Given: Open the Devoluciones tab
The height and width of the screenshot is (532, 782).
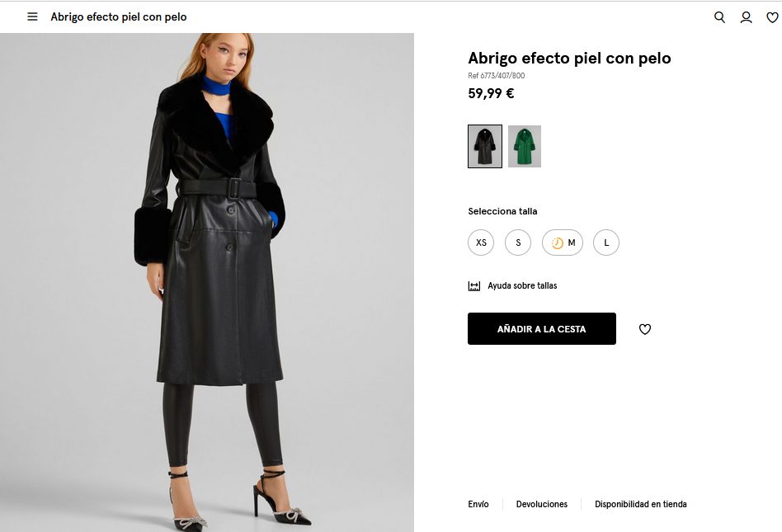Looking at the screenshot, I should [x=542, y=504].
